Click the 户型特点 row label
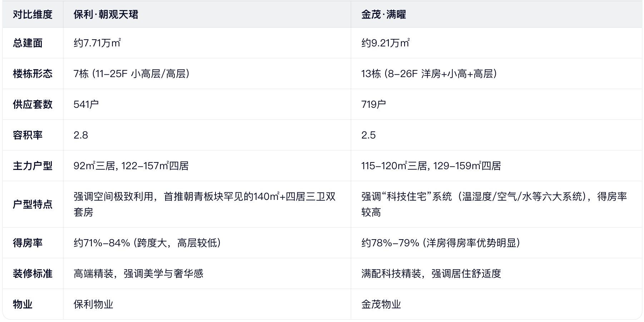The image size is (644, 322). (x=33, y=205)
